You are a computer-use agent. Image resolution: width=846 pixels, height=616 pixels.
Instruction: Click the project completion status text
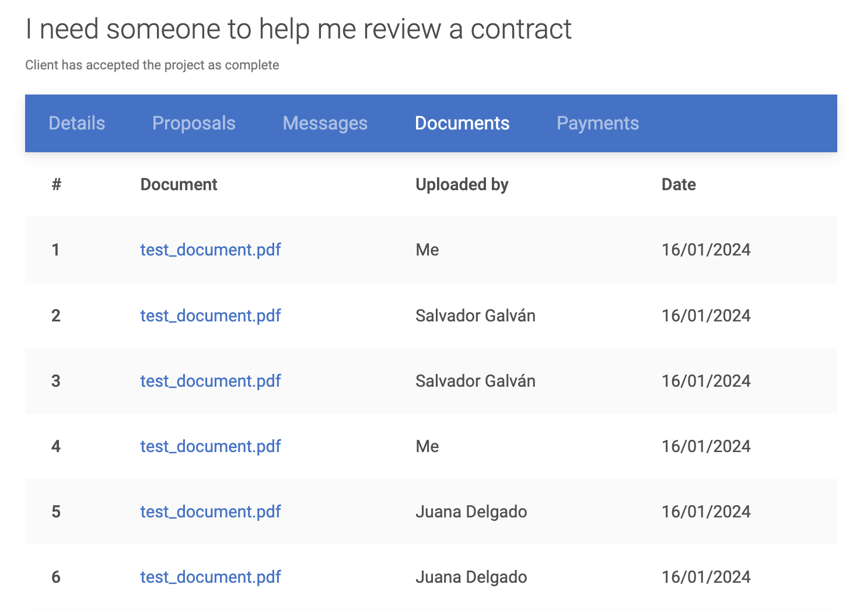point(152,65)
